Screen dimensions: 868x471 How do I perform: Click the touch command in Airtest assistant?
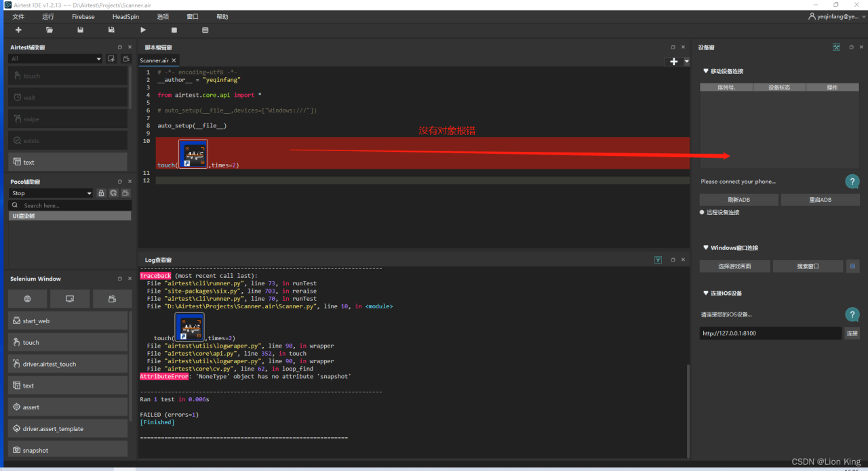(x=68, y=76)
